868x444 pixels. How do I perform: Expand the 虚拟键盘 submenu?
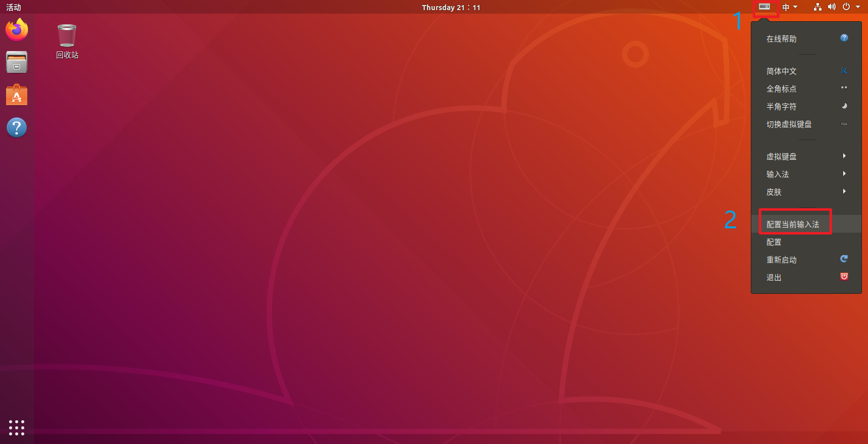click(x=806, y=157)
